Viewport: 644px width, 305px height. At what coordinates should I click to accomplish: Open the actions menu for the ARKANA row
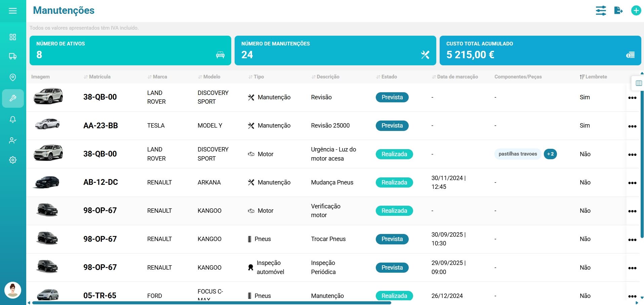[633, 183]
